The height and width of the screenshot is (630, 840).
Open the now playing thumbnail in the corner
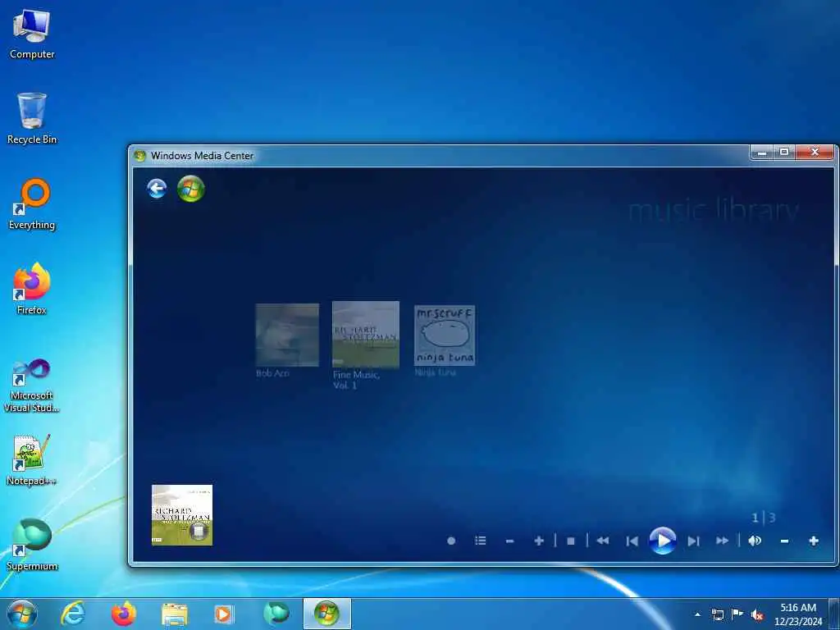[x=182, y=515]
